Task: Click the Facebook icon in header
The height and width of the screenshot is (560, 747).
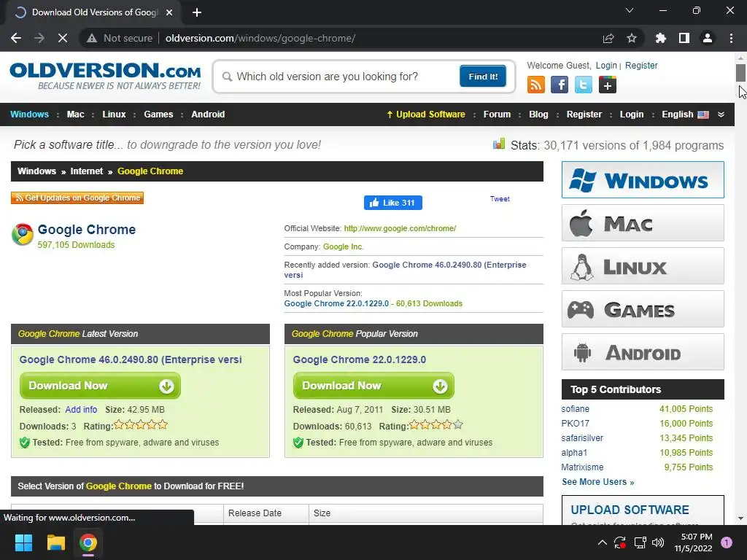Action: [560, 85]
